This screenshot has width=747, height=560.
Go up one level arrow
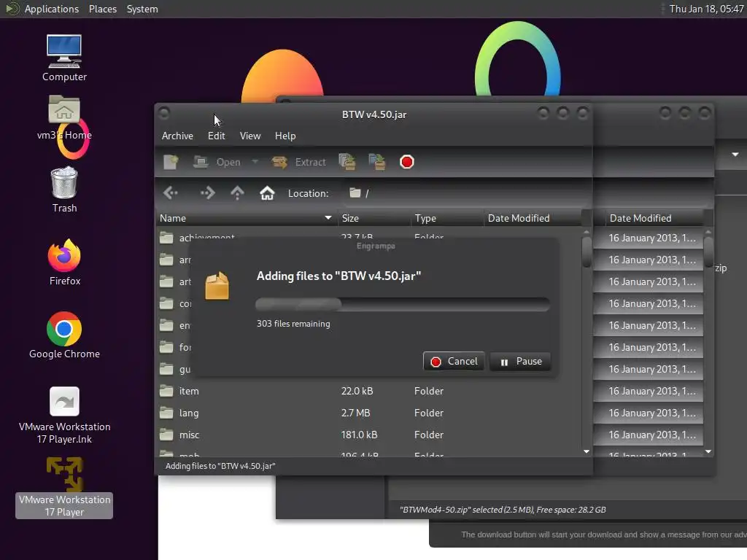(x=237, y=192)
